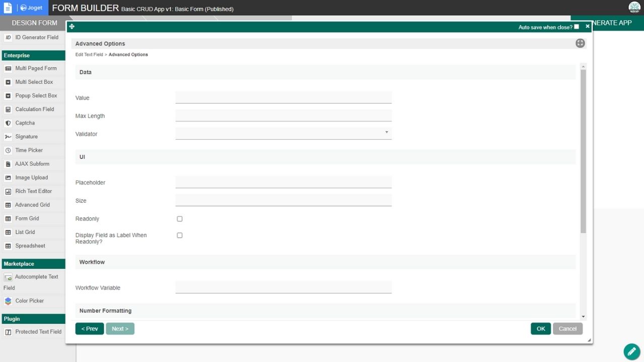Image resolution: width=644 pixels, height=362 pixels.
Task: Check Display Field as Label When Readonly
Action: pos(180,235)
